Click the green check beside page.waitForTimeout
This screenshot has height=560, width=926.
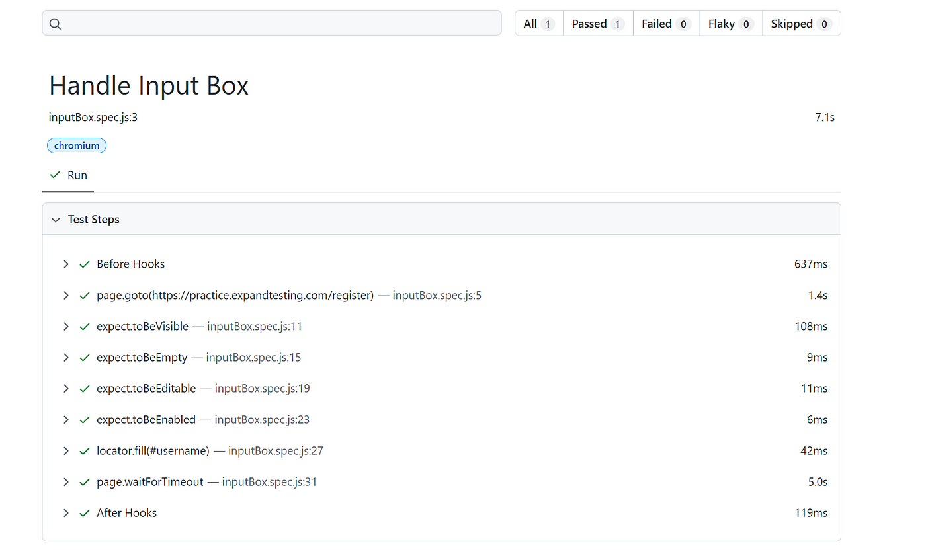click(x=84, y=482)
